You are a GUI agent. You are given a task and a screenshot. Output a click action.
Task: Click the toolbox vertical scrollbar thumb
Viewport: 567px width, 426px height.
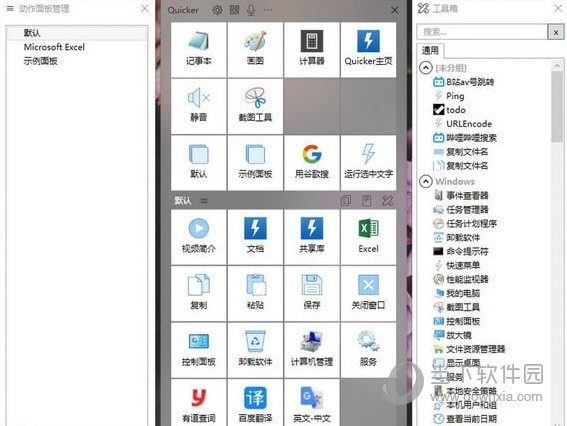[x=557, y=107]
